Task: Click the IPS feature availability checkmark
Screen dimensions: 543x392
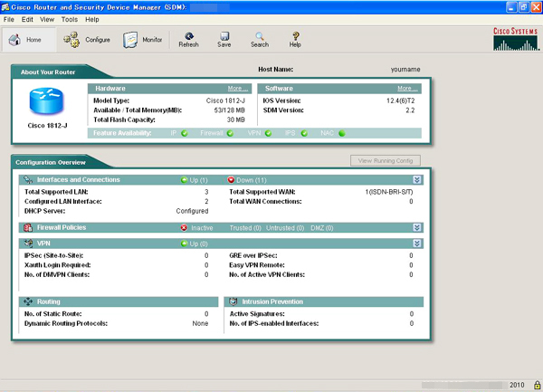Action: tap(304, 133)
